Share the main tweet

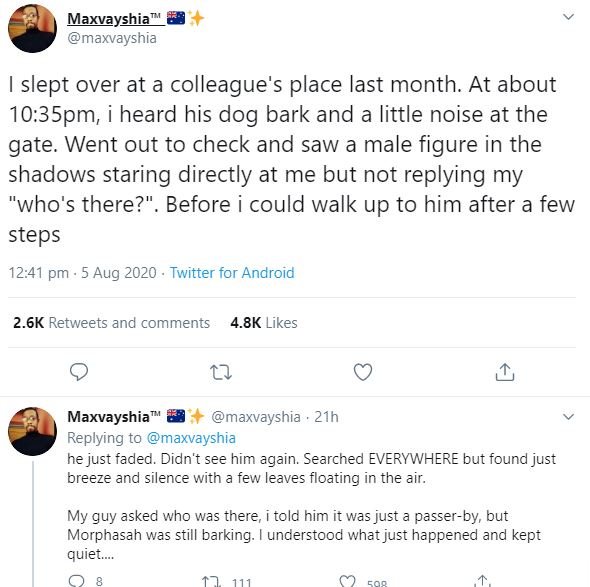pos(504,372)
